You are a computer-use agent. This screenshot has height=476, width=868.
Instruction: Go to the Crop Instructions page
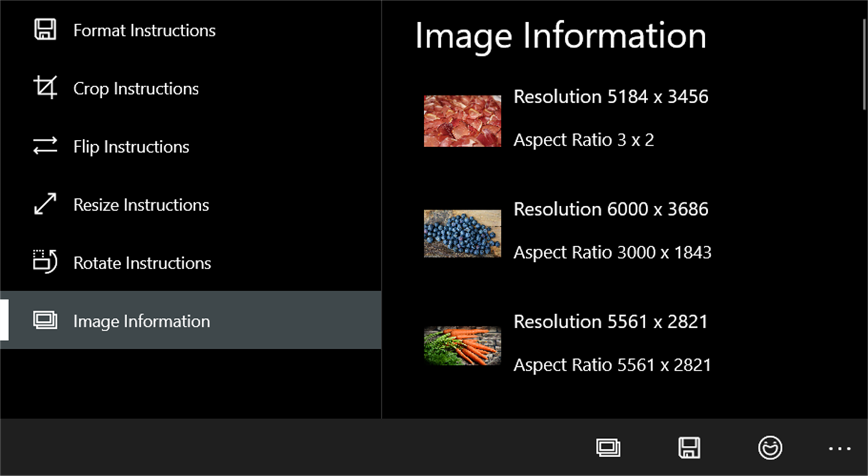[136, 89]
